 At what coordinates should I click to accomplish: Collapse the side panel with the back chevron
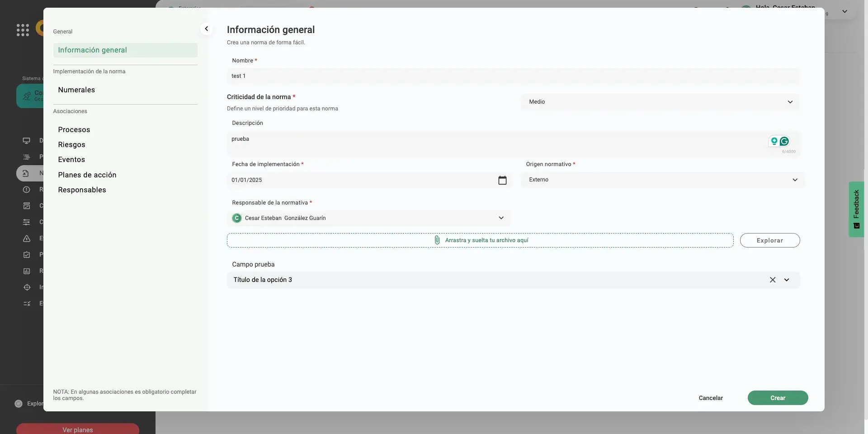coord(206,29)
